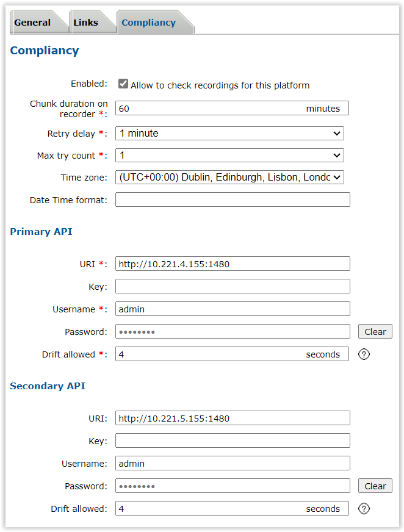
Task: Click the 'Max try count' label
Action: pyautogui.click(x=72, y=156)
